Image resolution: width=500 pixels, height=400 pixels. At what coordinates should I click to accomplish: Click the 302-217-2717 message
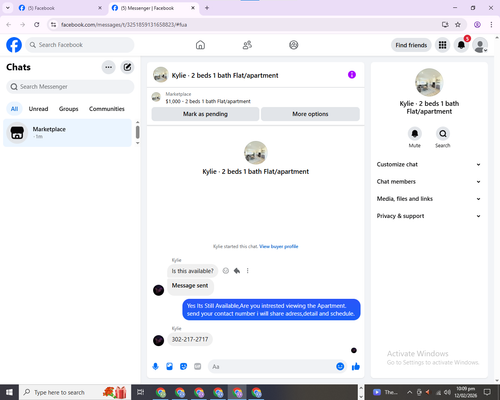(190, 339)
